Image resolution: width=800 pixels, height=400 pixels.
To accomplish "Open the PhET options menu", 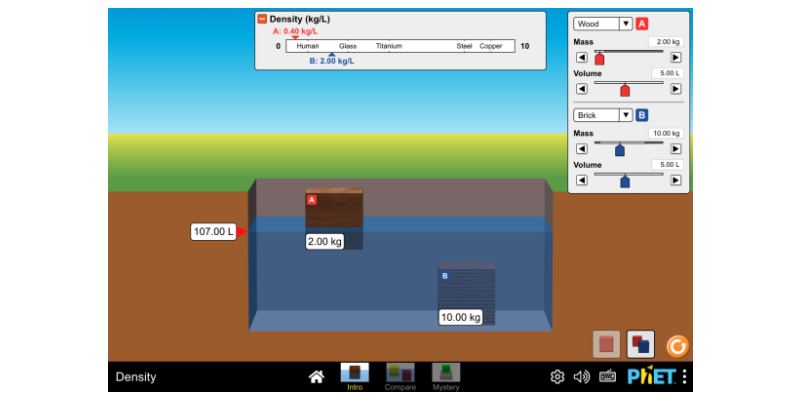I will (684, 377).
